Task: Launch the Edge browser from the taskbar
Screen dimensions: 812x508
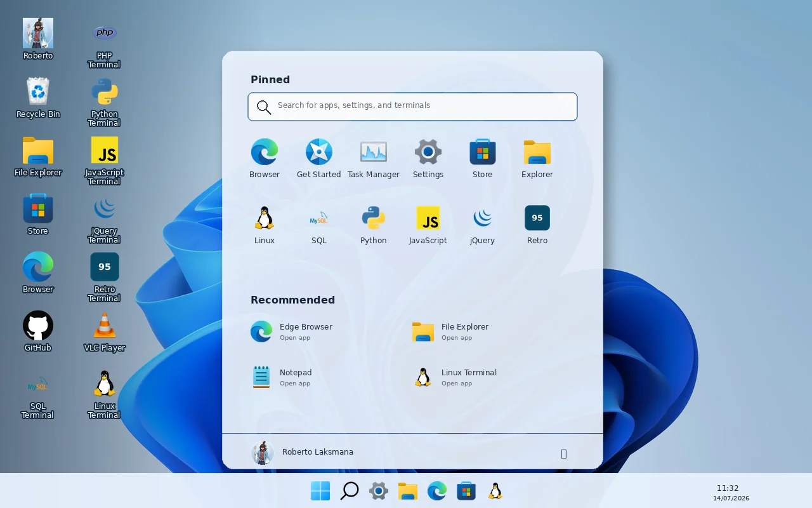Action: pyautogui.click(x=437, y=491)
